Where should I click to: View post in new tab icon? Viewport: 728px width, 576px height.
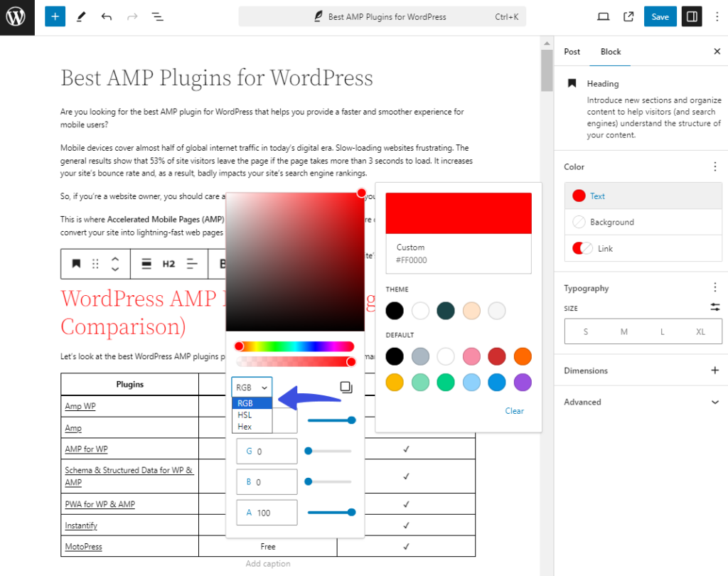[x=628, y=17]
